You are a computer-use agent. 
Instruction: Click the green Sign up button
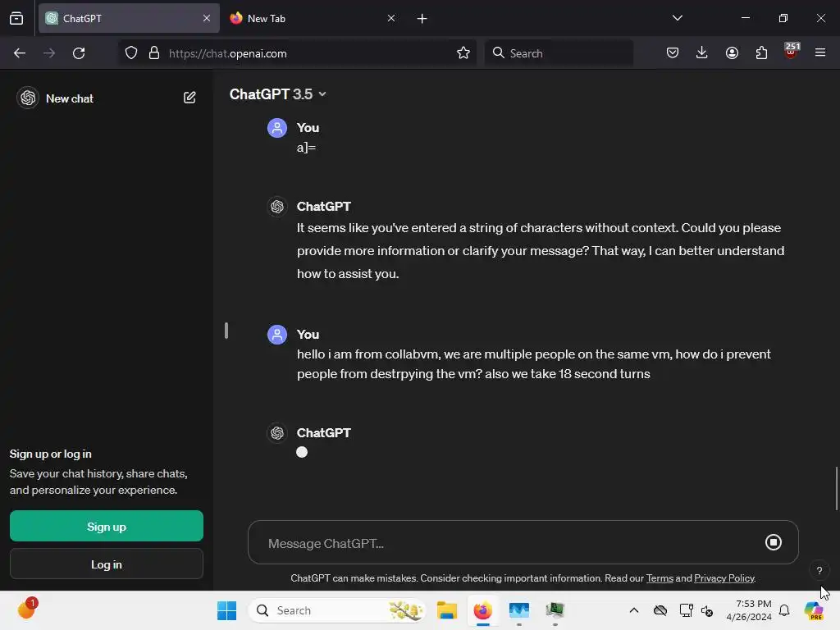(107, 526)
